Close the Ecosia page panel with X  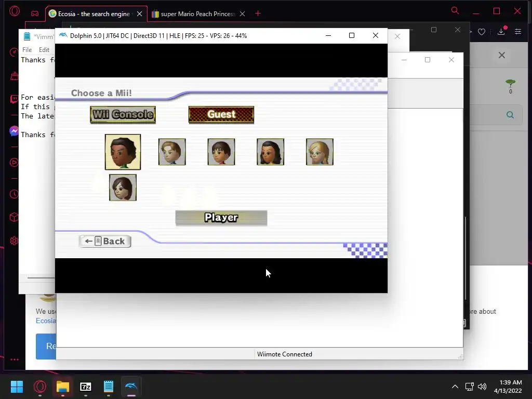(x=502, y=55)
